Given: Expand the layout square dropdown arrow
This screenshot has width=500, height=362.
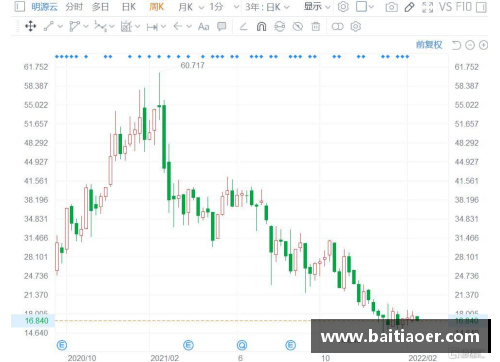Looking at the screenshot, I should coord(371,7).
